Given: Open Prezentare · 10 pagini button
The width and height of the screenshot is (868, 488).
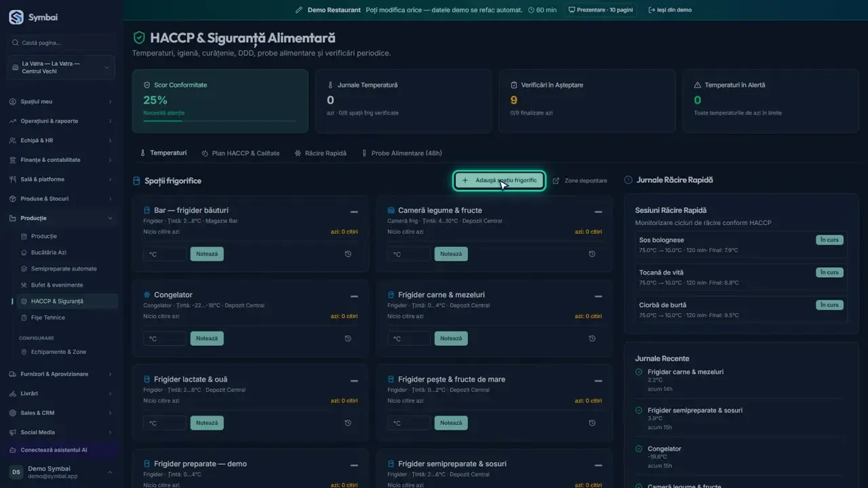Looking at the screenshot, I should point(601,10).
